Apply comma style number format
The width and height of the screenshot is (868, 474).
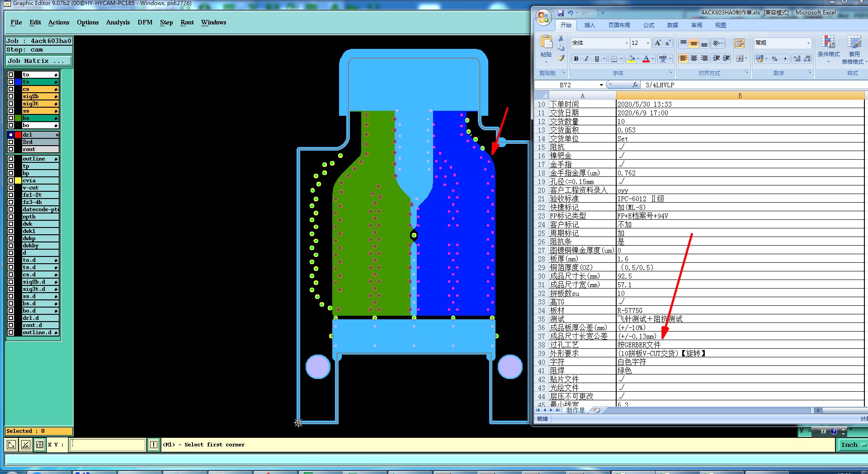click(x=785, y=59)
